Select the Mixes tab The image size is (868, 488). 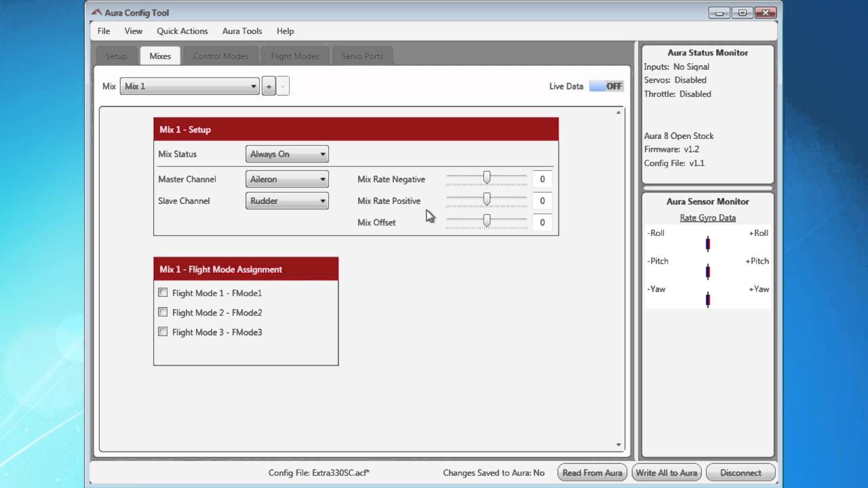[160, 56]
